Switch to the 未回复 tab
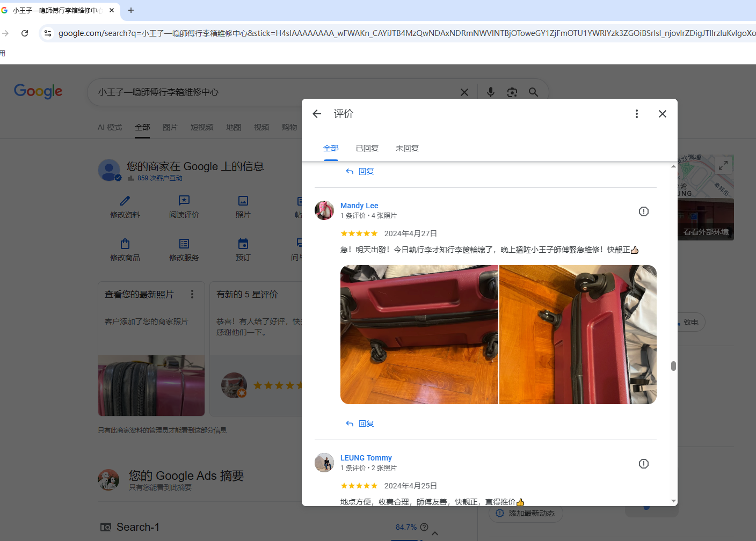This screenshot has height=541, width=756. (x=407, y=148)
